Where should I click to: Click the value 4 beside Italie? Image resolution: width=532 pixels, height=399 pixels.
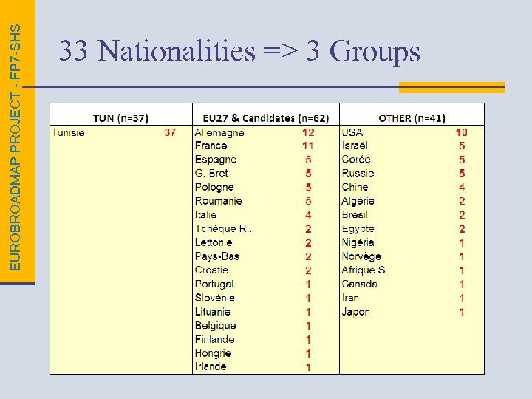tap(308, 215)
